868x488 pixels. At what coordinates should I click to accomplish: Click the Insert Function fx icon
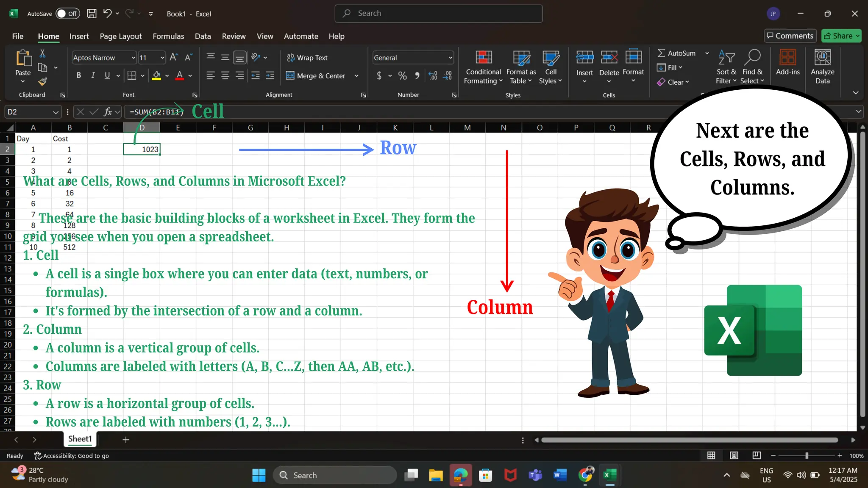[108, 112]
